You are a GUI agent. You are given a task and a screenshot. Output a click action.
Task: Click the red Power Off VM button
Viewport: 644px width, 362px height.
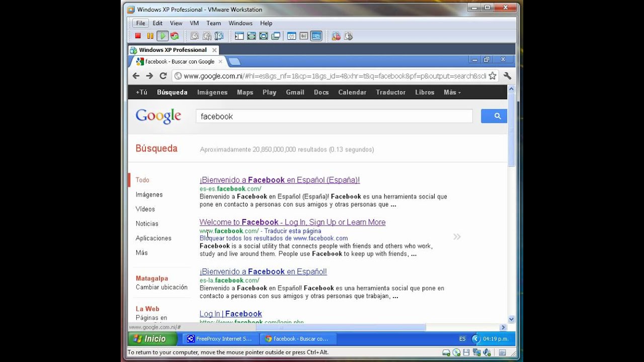tap(138, 36)
